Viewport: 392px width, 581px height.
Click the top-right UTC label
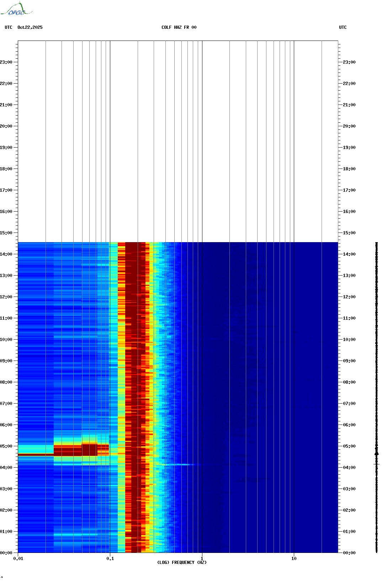(343, 27)
